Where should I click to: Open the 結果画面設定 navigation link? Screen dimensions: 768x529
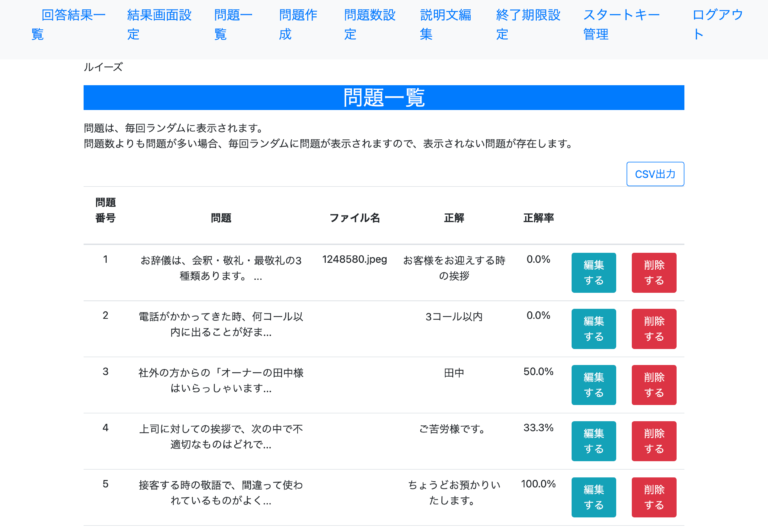[x=159, y=24]
